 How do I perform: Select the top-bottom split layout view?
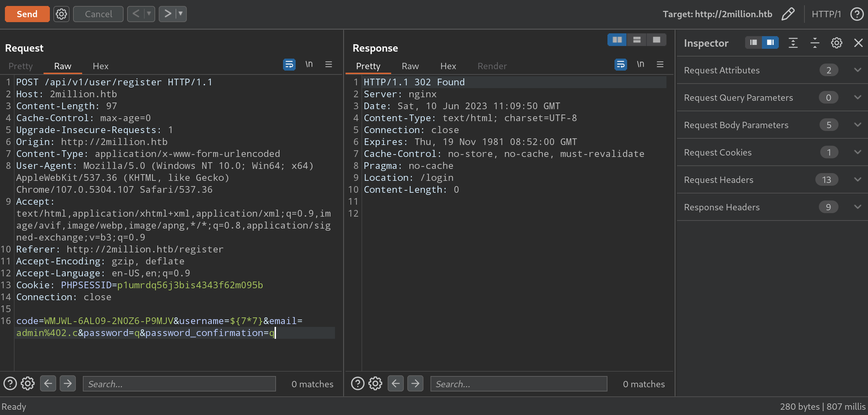(637, 40)
